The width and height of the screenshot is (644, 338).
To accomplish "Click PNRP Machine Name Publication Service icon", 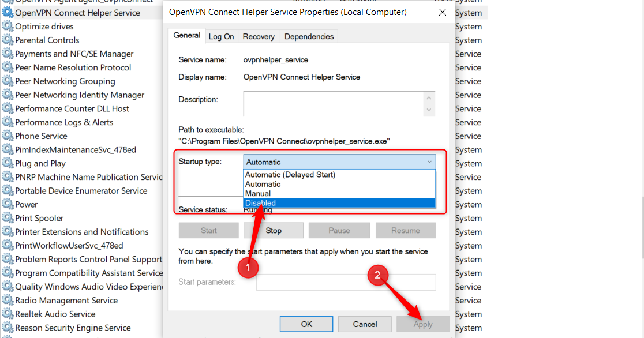I will [x=8, y=177].
